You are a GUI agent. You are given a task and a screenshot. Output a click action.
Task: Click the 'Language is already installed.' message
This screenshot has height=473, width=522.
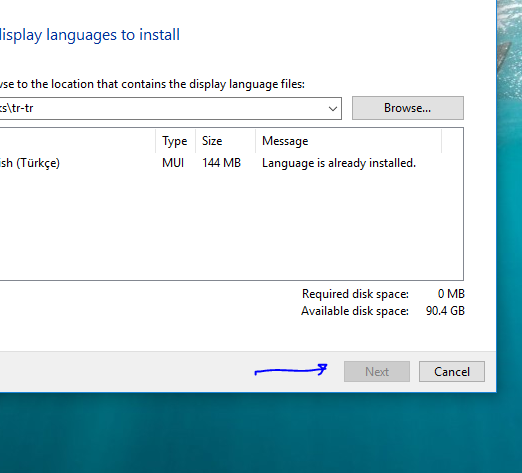coord(339,163)
